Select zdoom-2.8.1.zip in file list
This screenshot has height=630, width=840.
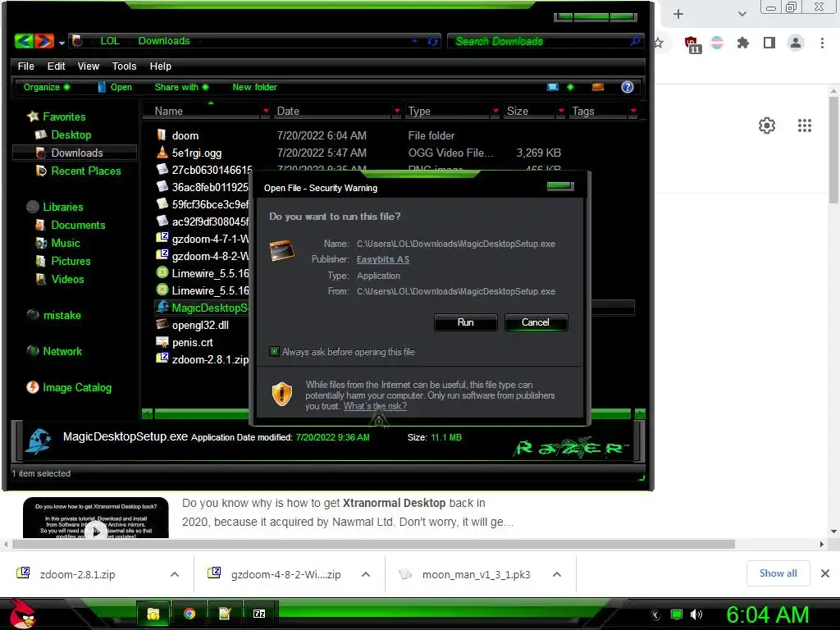coord(203,359)
